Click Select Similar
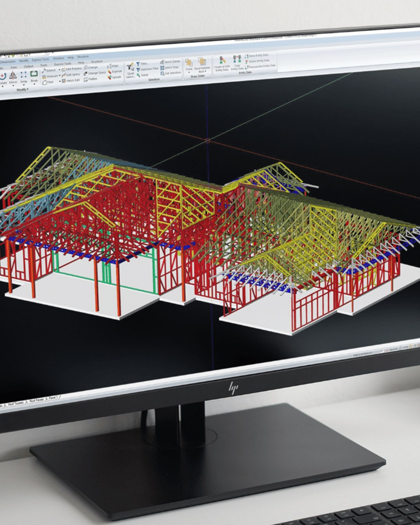This screenshot has height=525, width=420. tap(170, 61)
